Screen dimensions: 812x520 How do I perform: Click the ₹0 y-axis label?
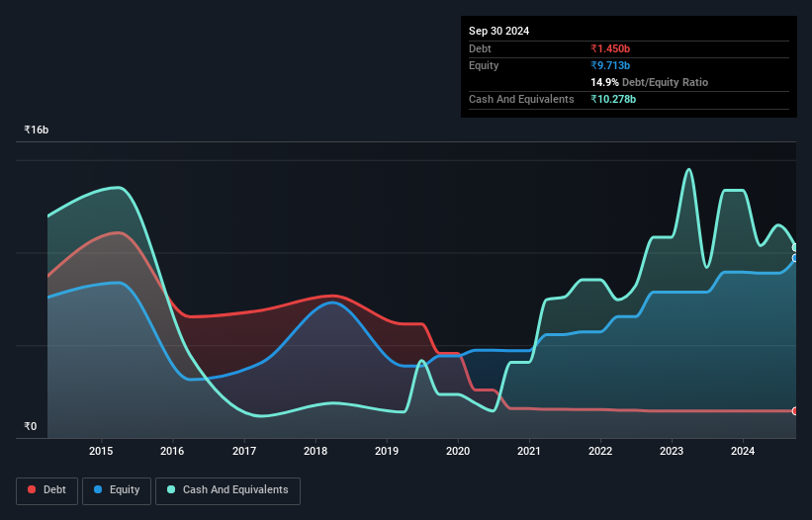[x=31, y=426]
